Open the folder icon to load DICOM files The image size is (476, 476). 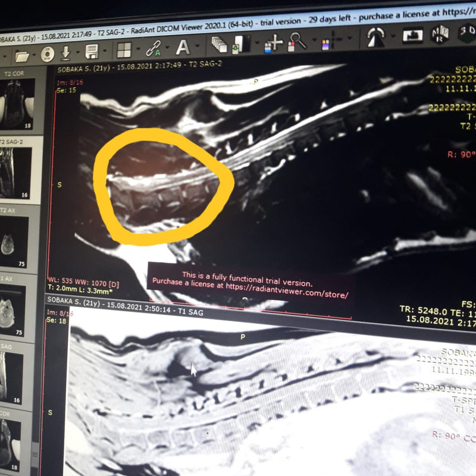[22, 57]
